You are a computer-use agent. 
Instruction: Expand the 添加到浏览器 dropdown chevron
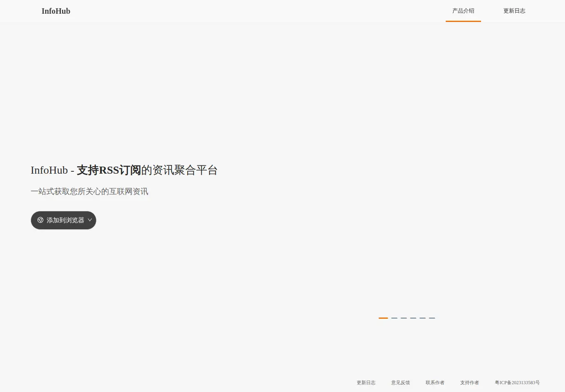90,220
